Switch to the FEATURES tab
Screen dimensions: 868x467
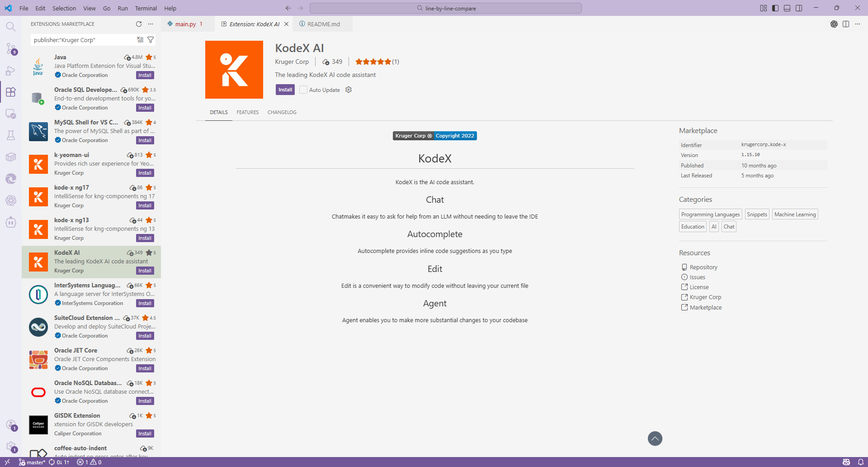click(247, 112)
